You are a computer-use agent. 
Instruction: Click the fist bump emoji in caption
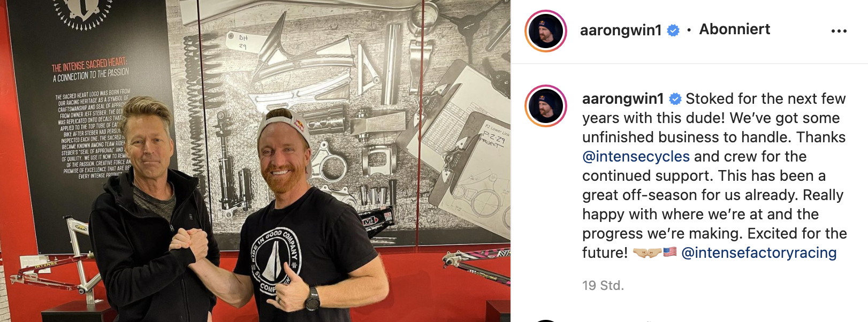tap(647, 252)
